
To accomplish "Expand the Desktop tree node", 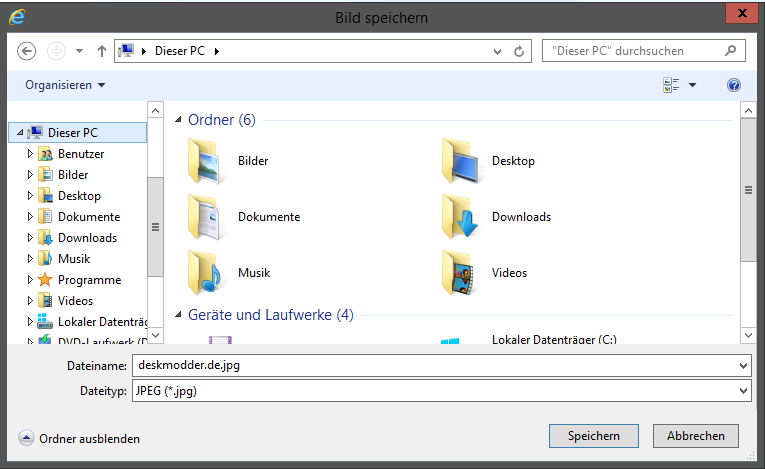I will pos(30,196).
